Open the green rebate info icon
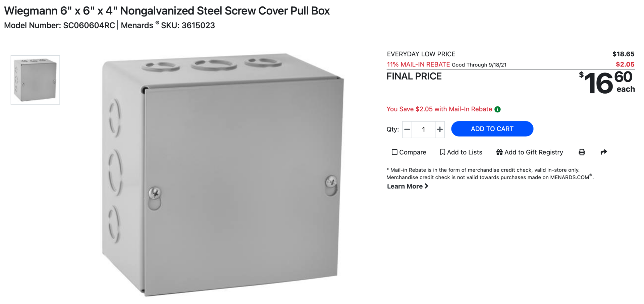Viewport: 644px width, 304px height. [x=498, y=109]
